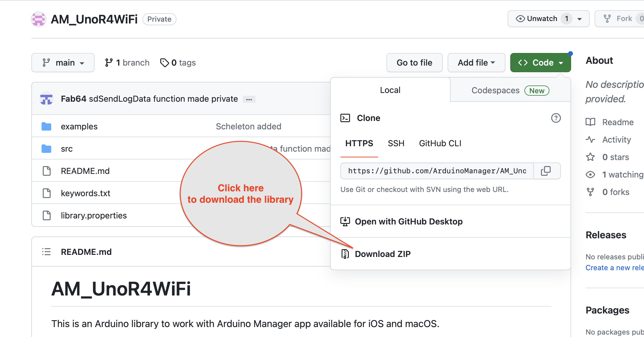
Task: Select the SSH clone tab
Action: click(396, 143)
